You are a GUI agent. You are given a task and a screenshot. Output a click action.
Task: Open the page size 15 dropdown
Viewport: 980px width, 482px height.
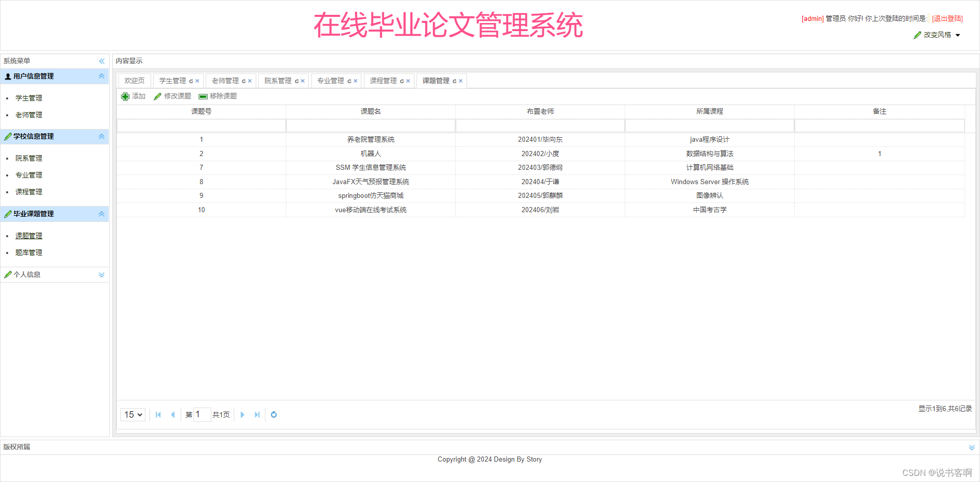pyautogui.click(x=133, y=415)
